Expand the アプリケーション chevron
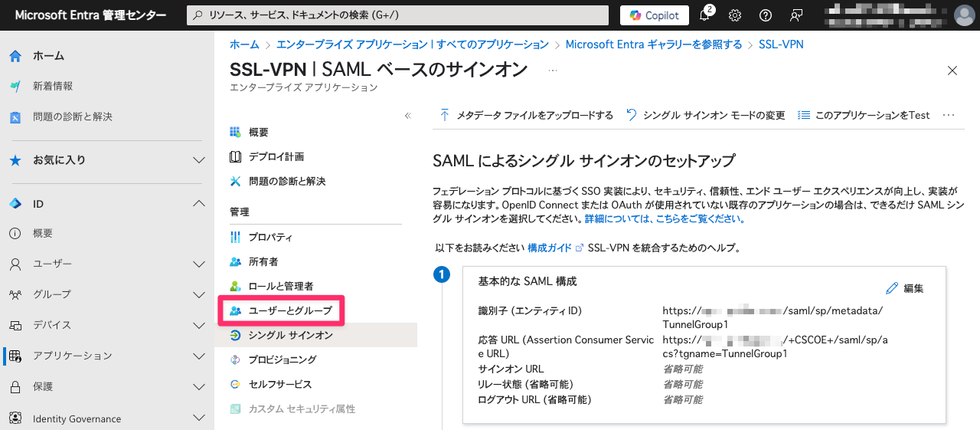 pyautogui.click(x=199, y=356)
